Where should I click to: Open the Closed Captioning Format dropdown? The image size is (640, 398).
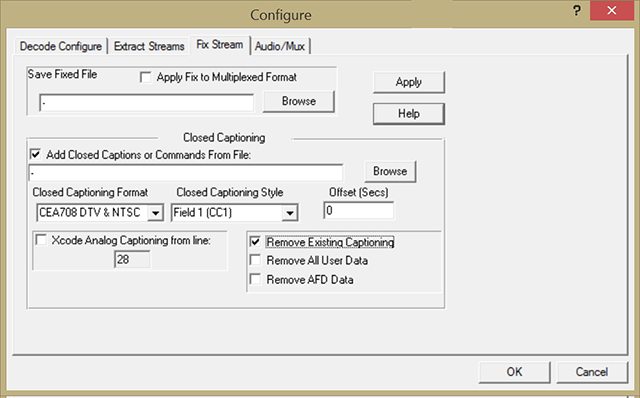pyautogui.click(x=155, y=213)
